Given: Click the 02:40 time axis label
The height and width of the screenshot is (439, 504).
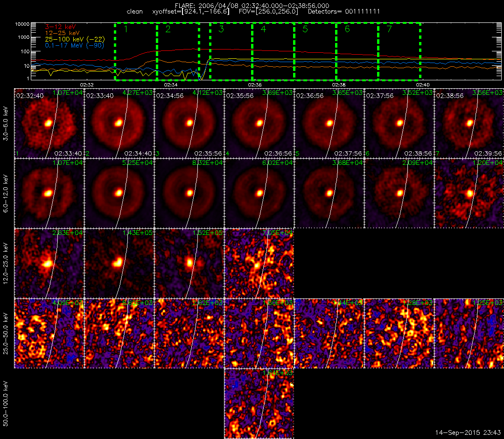Looking at the screenshot, I should click(x=423, y=85).
